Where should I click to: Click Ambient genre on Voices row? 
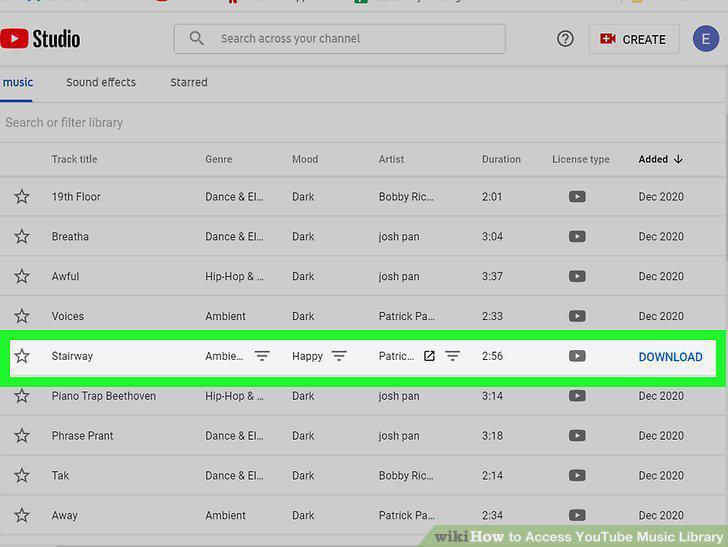[225, 316]
